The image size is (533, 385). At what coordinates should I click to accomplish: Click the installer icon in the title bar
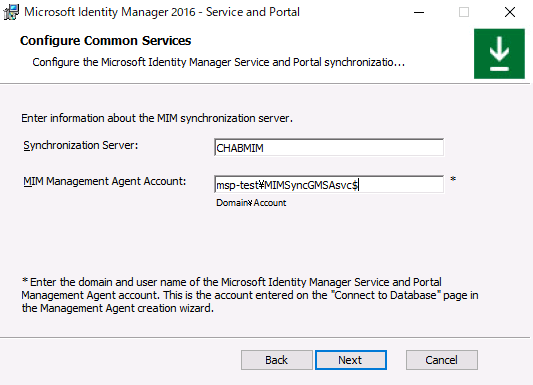(11, 12)
